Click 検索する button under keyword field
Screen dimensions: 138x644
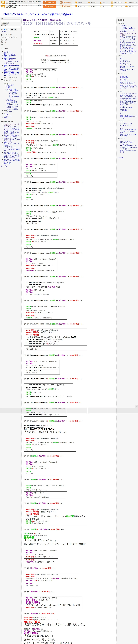tap(5, 23)
